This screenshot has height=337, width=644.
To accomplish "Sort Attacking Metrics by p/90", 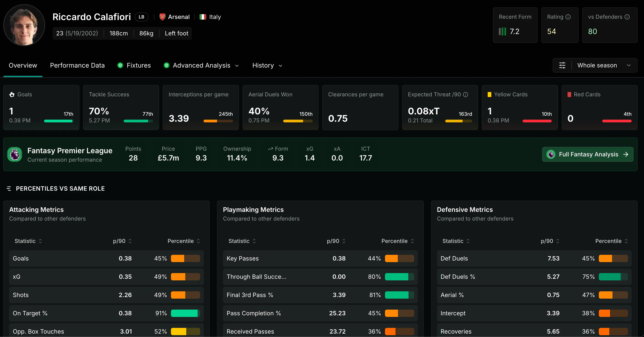I will click(x=122, y=241).
